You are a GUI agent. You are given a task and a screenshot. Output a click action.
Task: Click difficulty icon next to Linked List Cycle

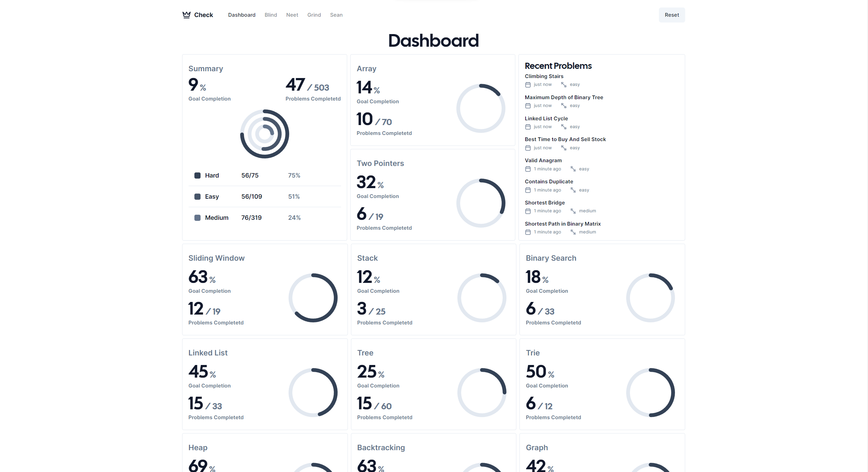coord(564,127)
